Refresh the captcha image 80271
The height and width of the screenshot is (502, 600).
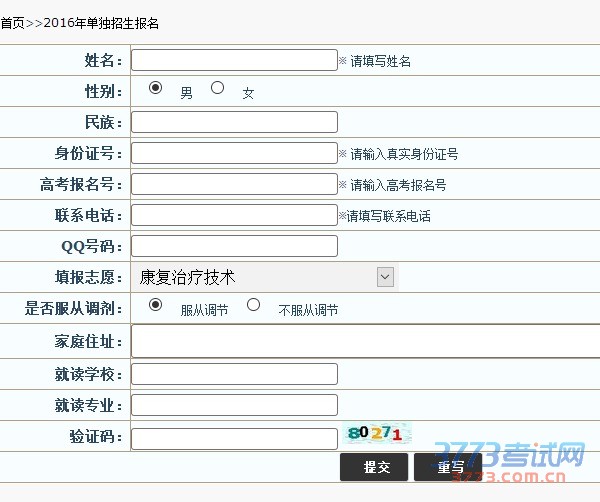[x=375, y=434]
